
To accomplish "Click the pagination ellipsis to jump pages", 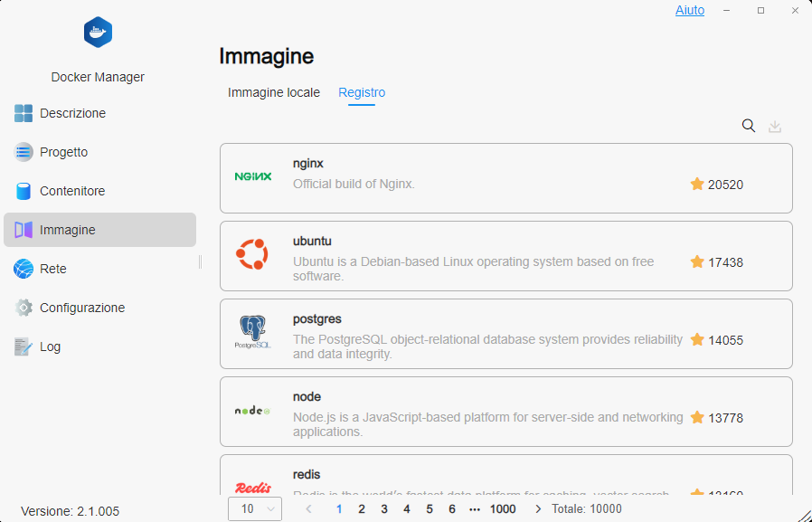I will pyautogui.click(x=475, y=509).
